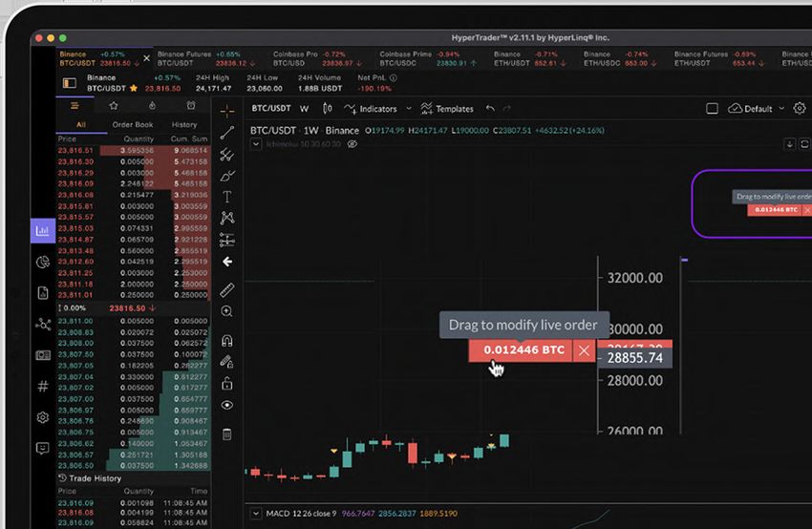
Task: Show Net PnL info tooltip icon
Action: 393,77
